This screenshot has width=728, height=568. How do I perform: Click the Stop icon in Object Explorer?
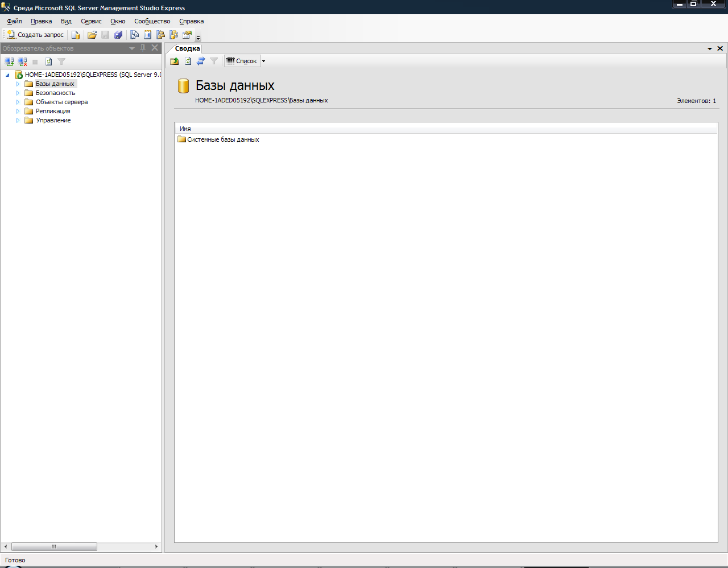(35, 61)
